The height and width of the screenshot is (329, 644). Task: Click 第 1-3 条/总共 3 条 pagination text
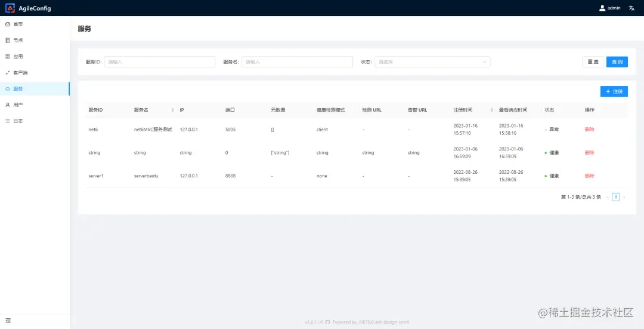pyautogui.click(x=581, y=197)
